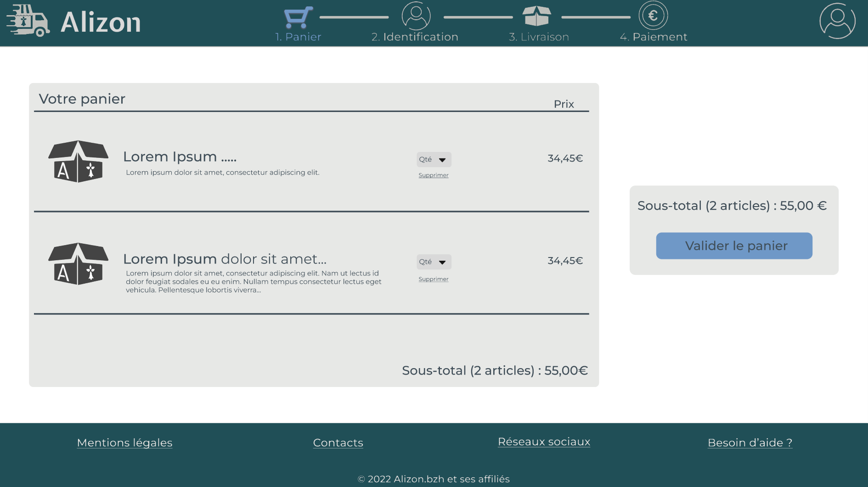Viewport: 868px width, 487px height.
Task: Open the user account profile icon
Action: pos(837,21)
